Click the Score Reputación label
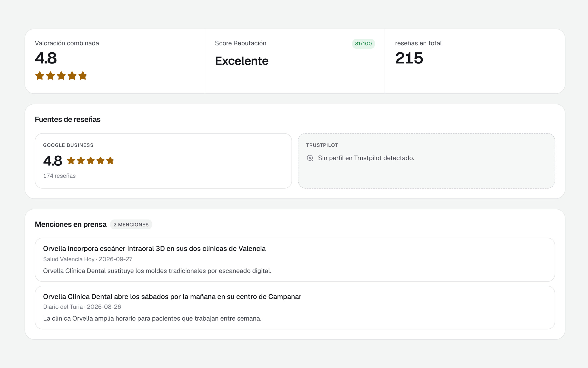The image size is (588, 368). point(240,43)
